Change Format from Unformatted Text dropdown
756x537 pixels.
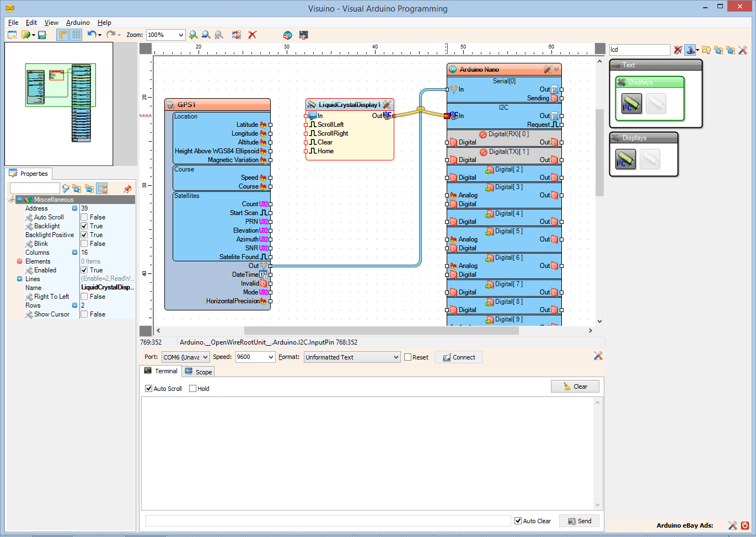[396, 357]
